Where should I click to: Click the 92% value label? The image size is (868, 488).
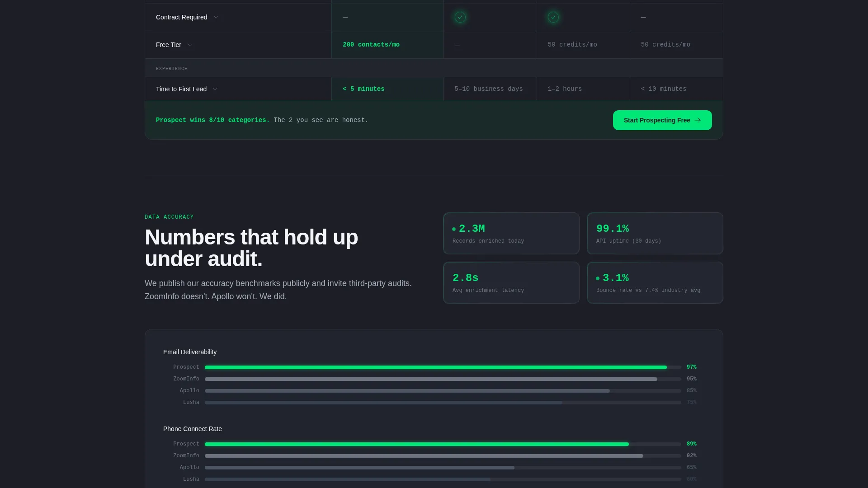pos(692,456)
